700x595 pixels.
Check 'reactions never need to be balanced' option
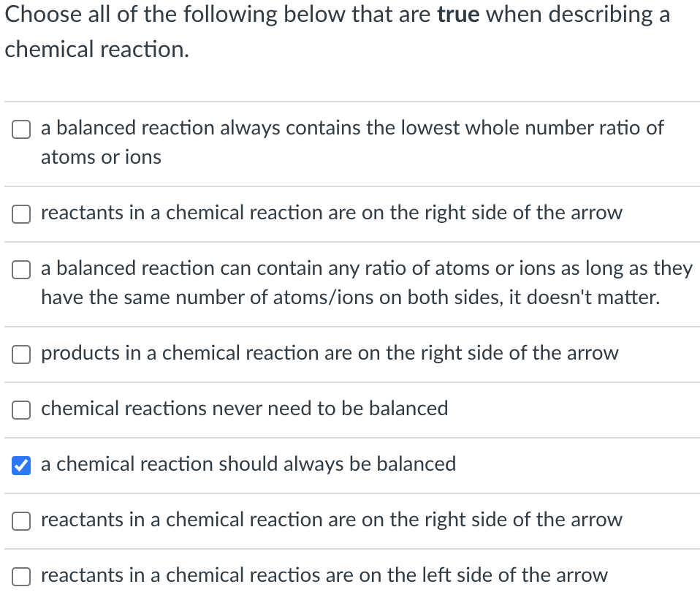pos(21,410)
